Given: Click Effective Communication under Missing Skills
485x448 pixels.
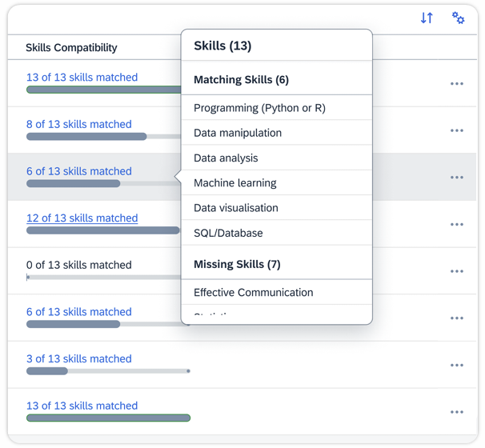Looking at the screenshot, I should pyautogui.click(x=253, y=292).
